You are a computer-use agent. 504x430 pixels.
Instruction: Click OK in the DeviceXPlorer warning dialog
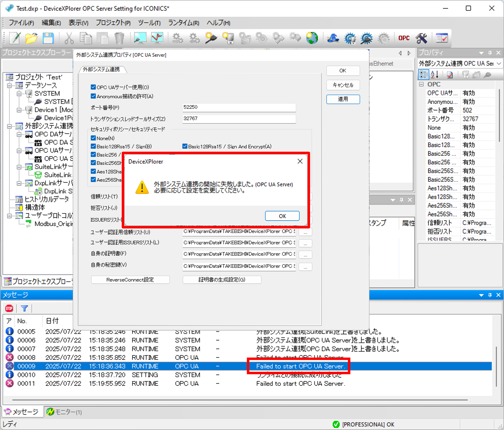[282, 216]
